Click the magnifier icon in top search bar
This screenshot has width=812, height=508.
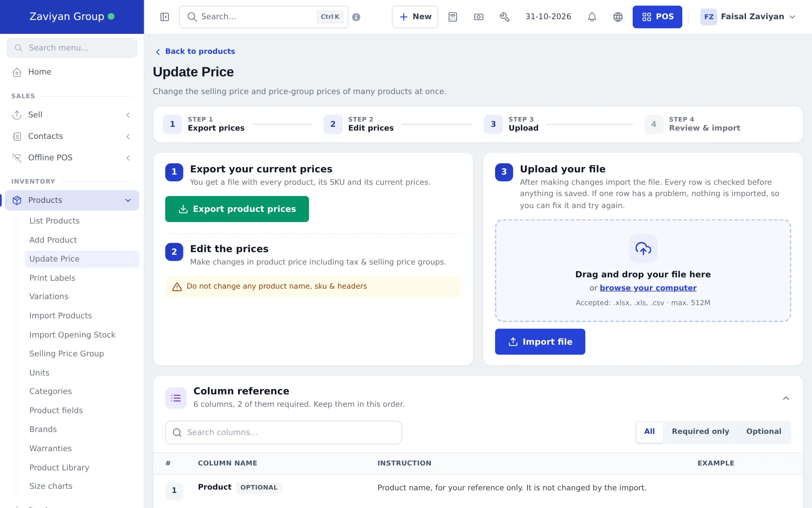pos(192,17)
